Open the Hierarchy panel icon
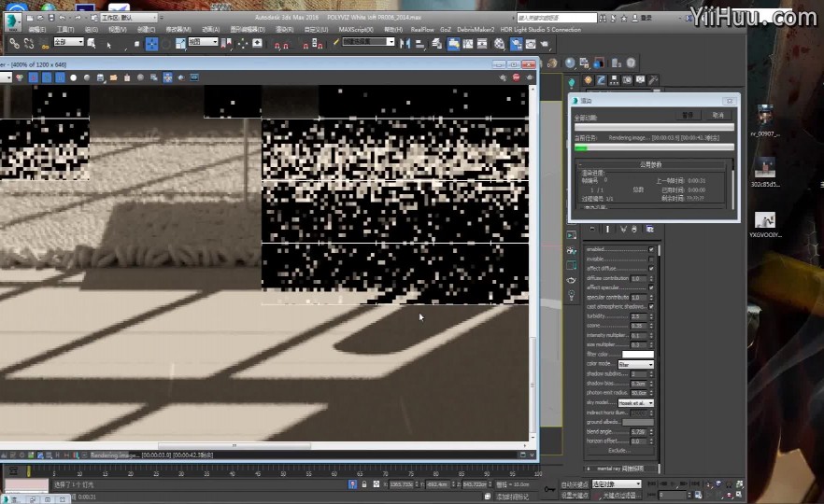 click(x=614, y=80)
